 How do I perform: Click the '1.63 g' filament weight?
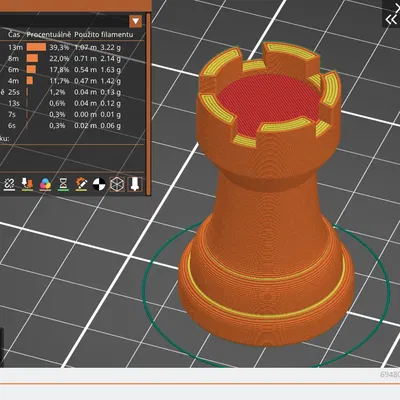[x=111, y=69]
